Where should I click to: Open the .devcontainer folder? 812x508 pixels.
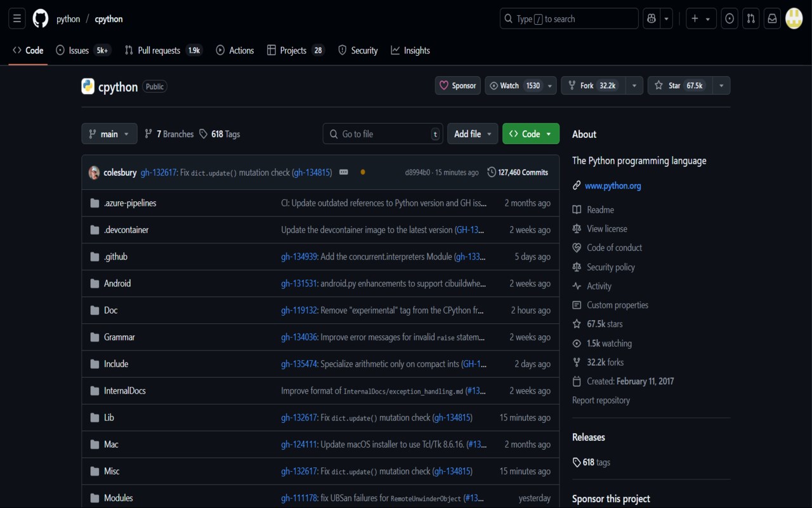click(126, 230)
